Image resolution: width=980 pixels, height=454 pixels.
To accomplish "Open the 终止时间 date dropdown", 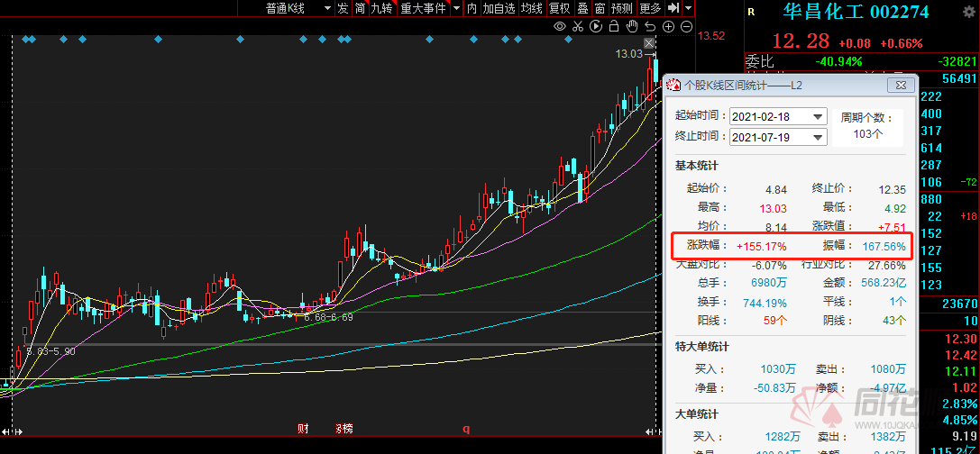I will [x=818, y=138].
